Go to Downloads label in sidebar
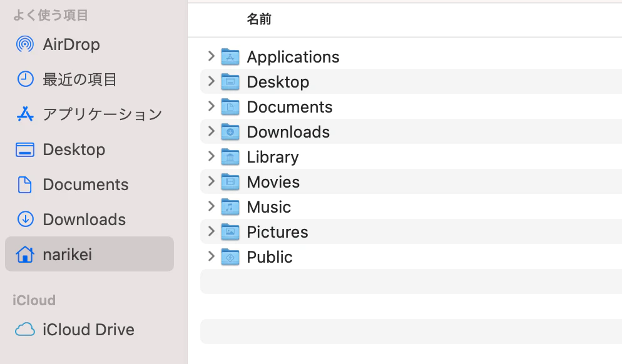 pyautogui.click(x=84, y=220)
